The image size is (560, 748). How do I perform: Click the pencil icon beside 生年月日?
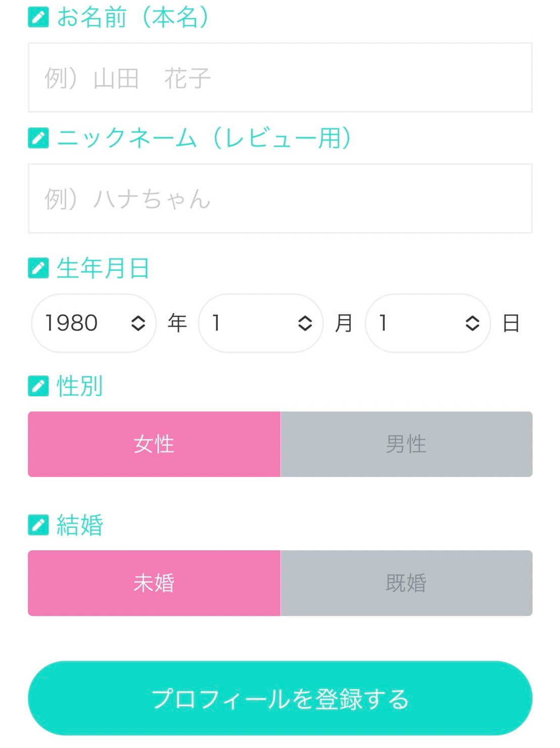coord(38,268)
